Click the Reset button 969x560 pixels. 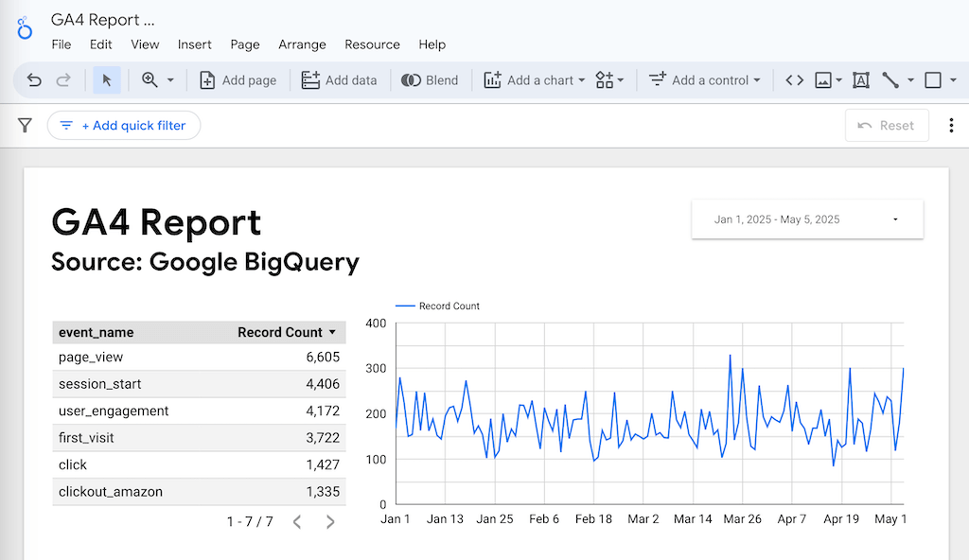point(887,126)
